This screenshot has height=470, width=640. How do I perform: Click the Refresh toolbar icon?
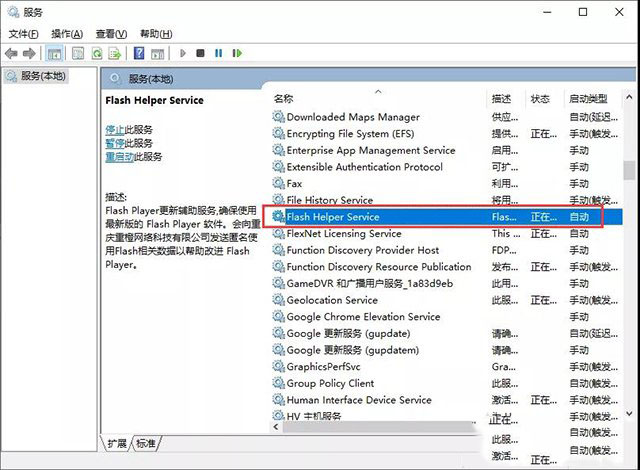97,53
